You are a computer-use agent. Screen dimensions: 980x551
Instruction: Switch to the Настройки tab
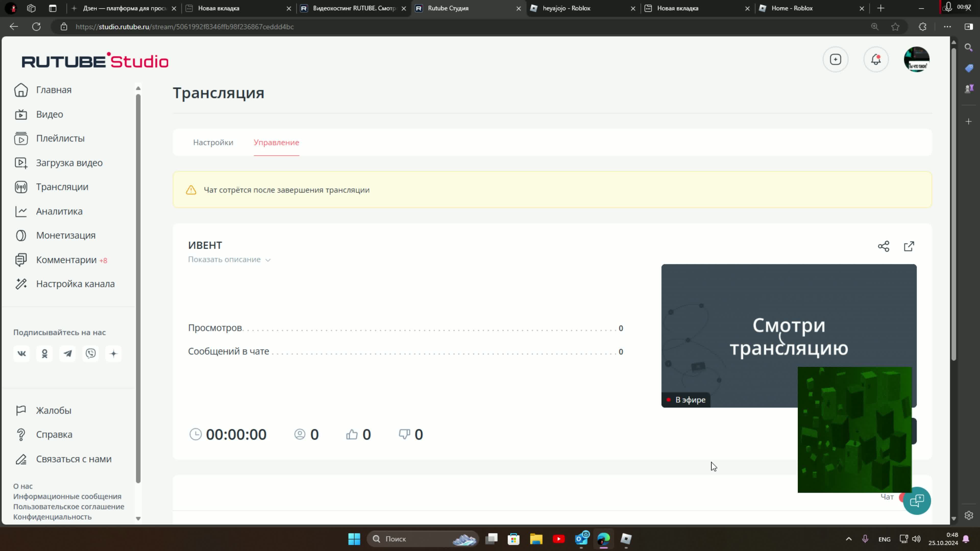pos(213,143)
